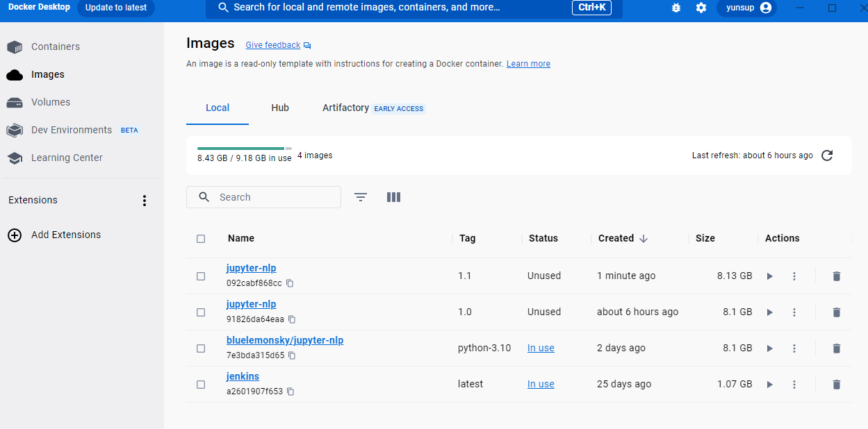Open the jupyter-nlp 1.1 image link
This screenshot has width=868, height=429.
click(x=252, y=268)
